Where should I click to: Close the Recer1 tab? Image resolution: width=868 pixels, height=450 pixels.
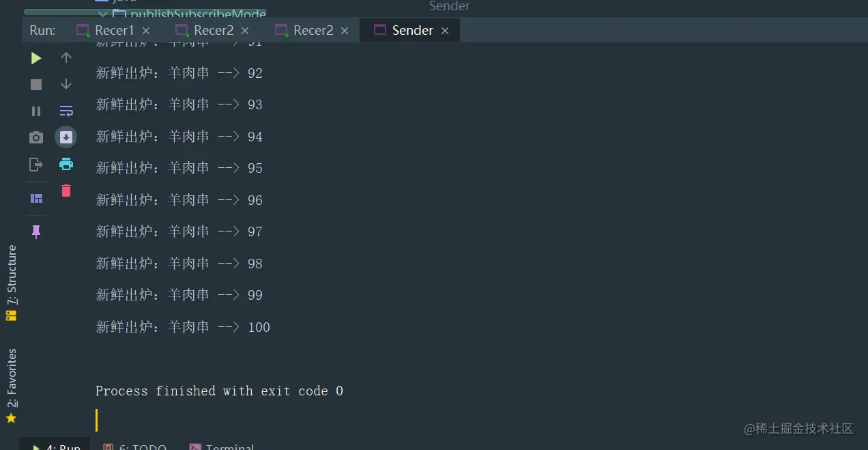click(x=146, y=31)
